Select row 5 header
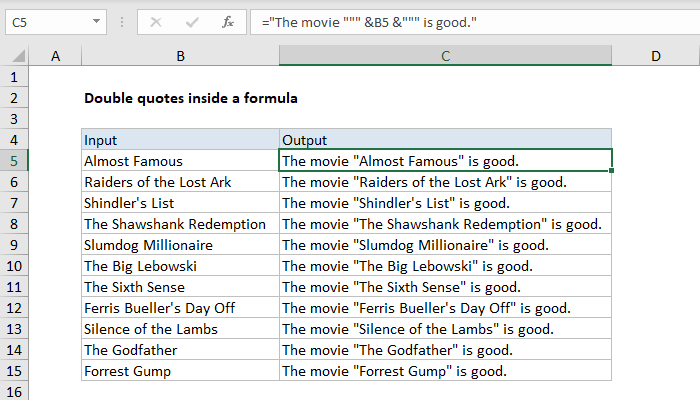This screenshot has width=700, height=400. [x=15, y=160]
